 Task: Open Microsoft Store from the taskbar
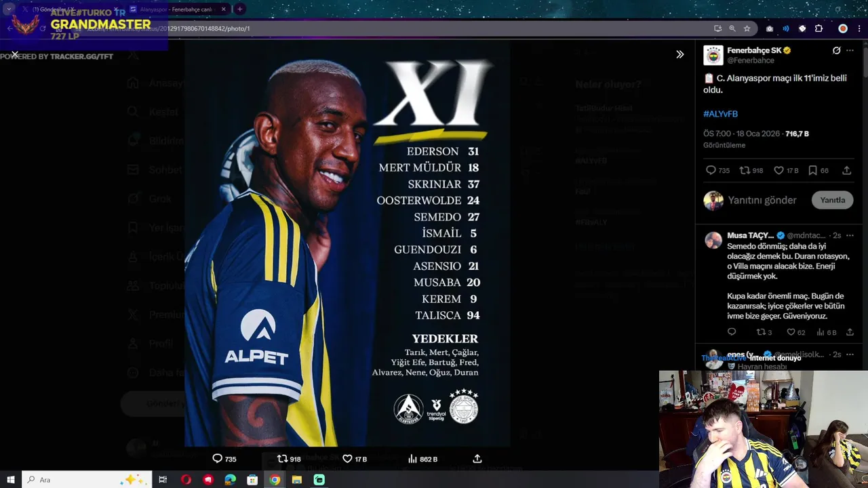252,480
